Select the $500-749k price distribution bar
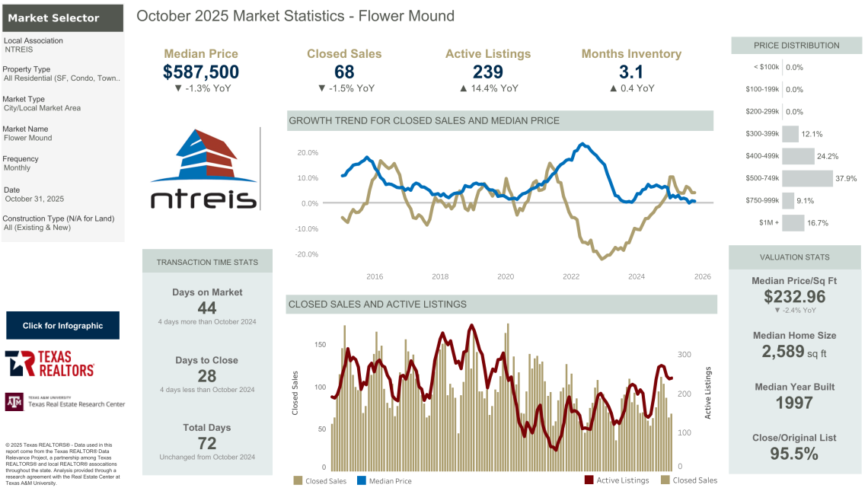The width and height of the screenshot is (868, 488). click(806, 178)
